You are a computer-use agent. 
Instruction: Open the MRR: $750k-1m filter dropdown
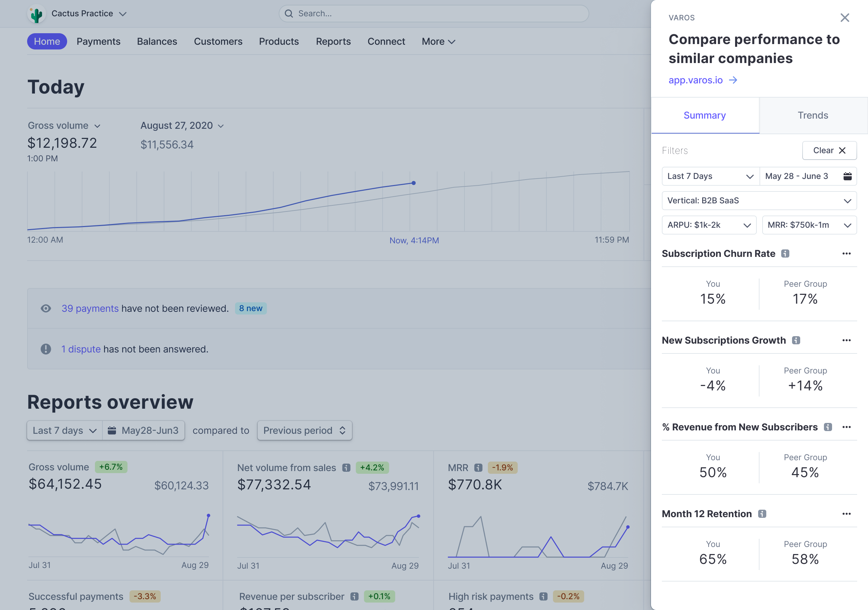[809, 225]
